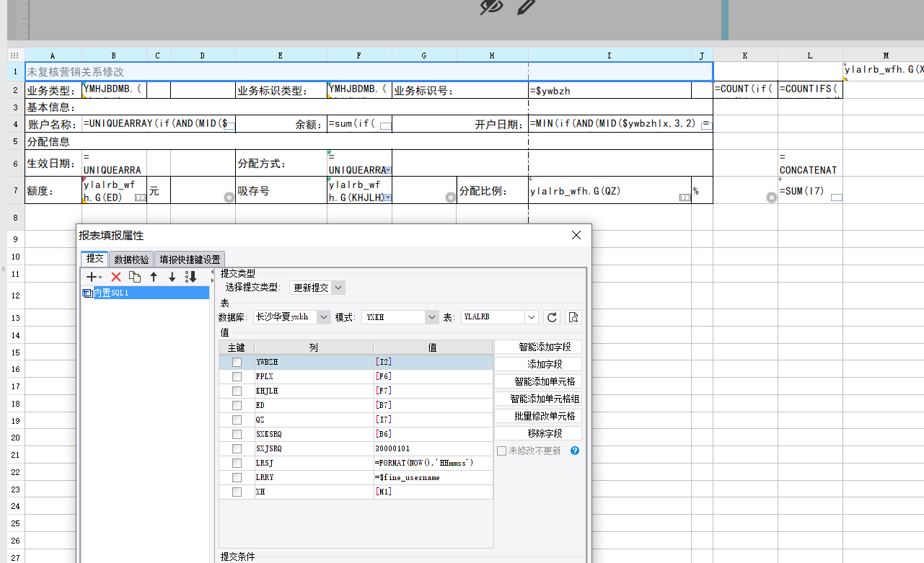Image resolution: width=924 pixels, height=563 pixels.
Task: Select column header A
Action: (53, 55)
